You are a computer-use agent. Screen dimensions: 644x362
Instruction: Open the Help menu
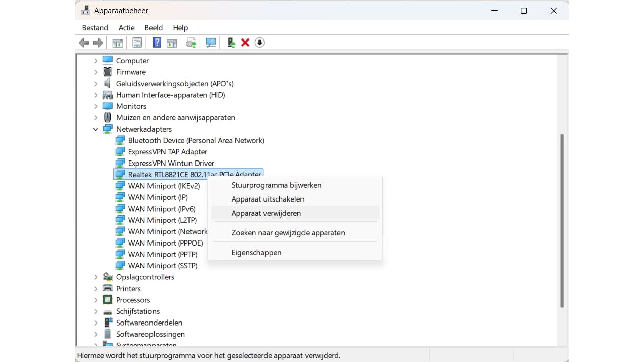180,28
